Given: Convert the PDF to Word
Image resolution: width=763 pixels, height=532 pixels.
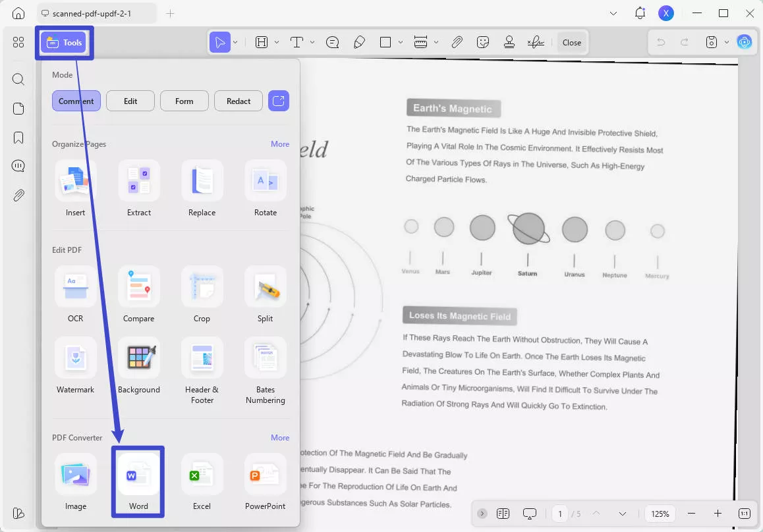Looking at the screenshot, I should pyautogui.click(x=138, y=482).
